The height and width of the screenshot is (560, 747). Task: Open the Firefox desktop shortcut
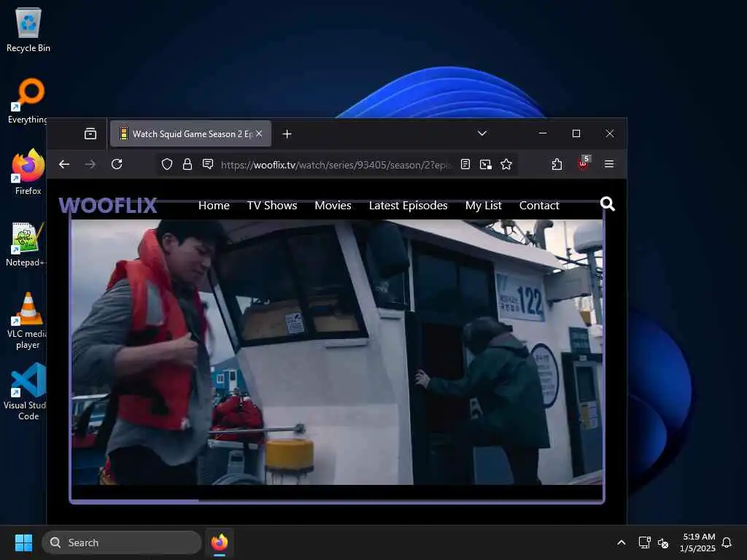click(x=28, y=172)
